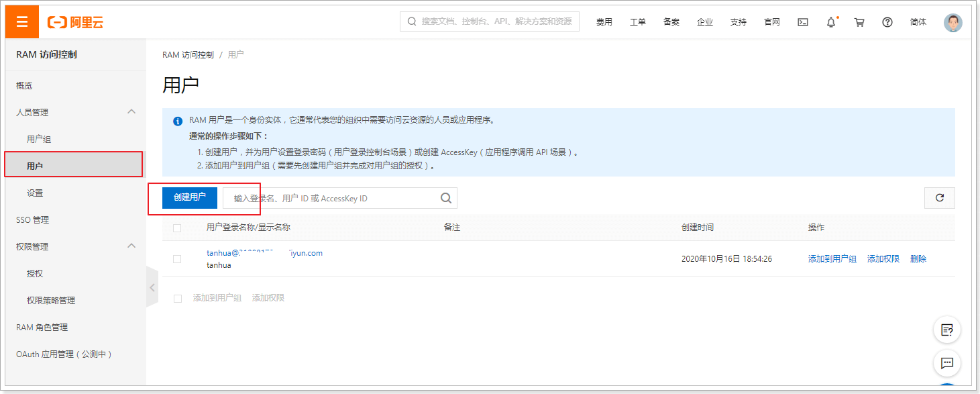Open the help question mark
This screenshot has height=394, width=980.
(887, 21)
